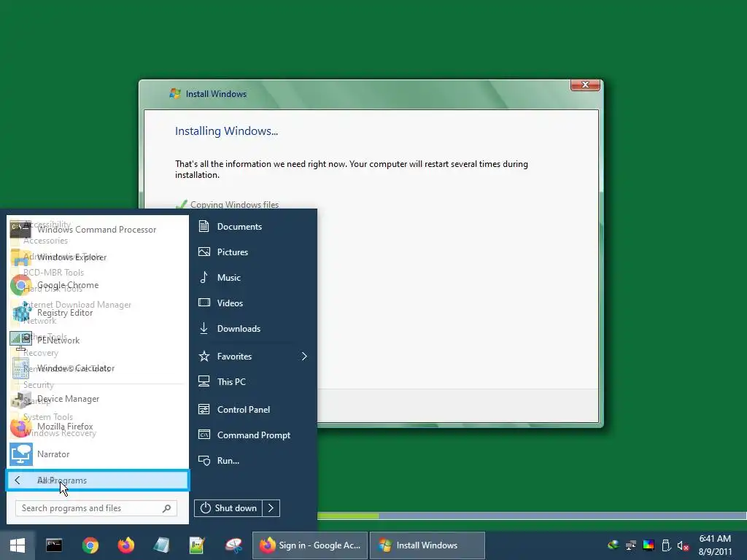Switch to Install Windows taskbar button
Image resolution: width=747 pixels, height=560 pixels.
tap(427, 545)
